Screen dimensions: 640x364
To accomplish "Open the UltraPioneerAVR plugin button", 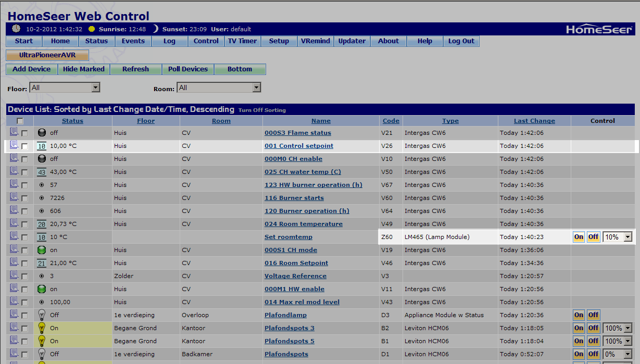I will point(47,55).
